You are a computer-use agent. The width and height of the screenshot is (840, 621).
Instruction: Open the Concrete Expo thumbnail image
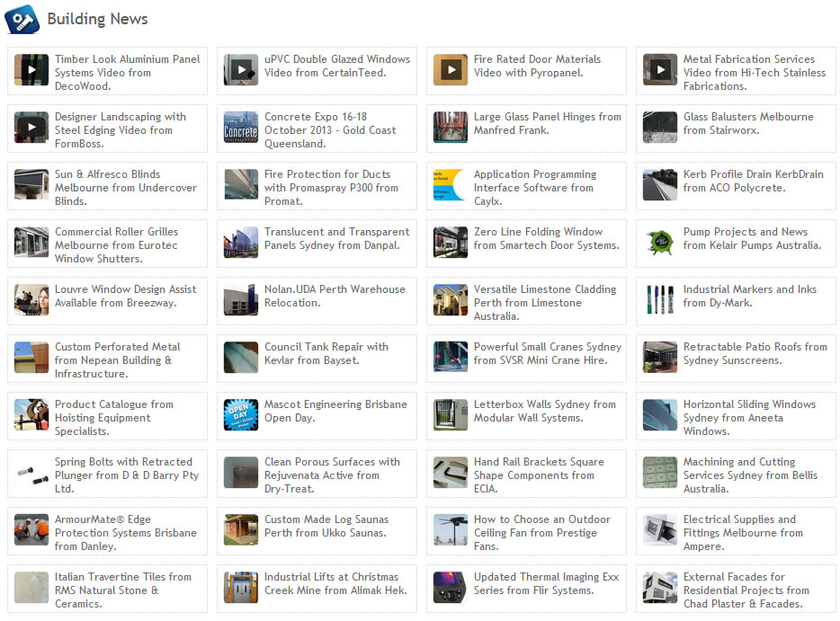(241, 128)
